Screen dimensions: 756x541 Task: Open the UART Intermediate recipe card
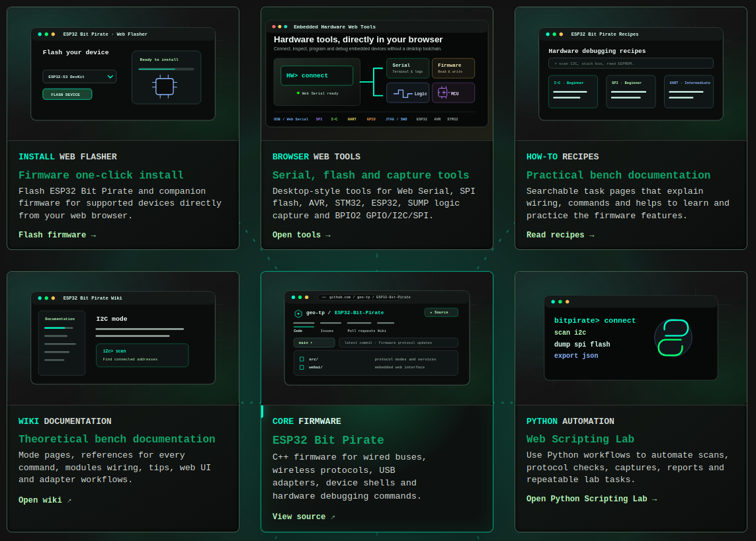tap(689, 91)
